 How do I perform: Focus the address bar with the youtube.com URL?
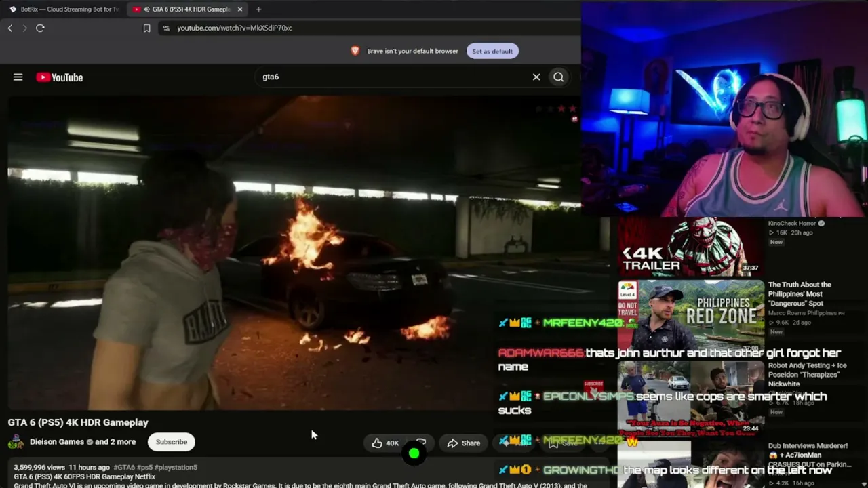[235, 28]
